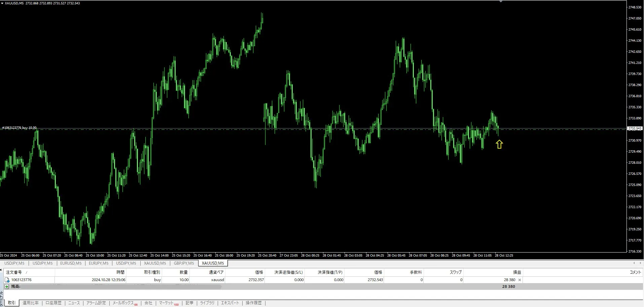Click the 手数料 column header
This screenshot has width=644, height=307.
click(404, 272)
